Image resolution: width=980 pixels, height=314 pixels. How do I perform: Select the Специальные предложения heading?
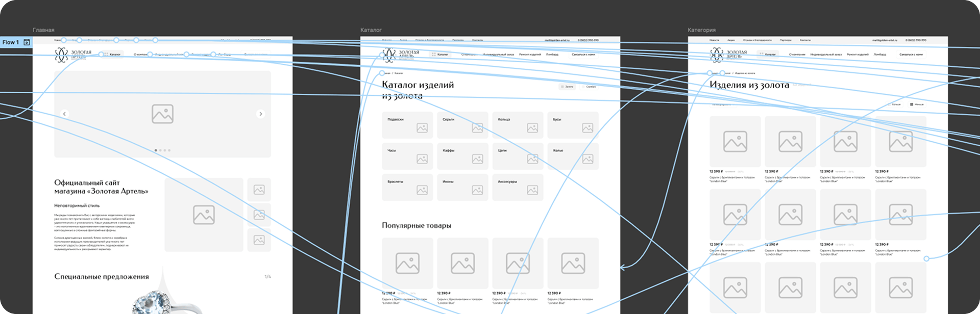coord(102,276)
